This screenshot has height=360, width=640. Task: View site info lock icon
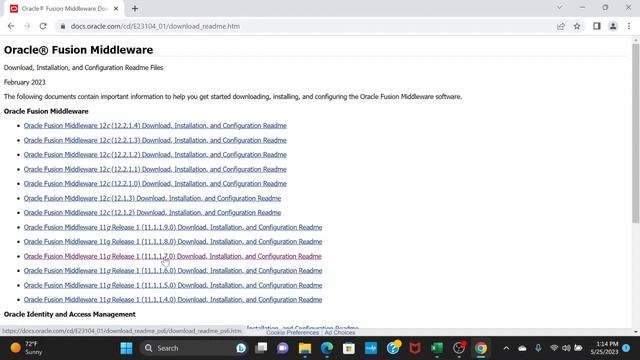[x=62, y=26]
